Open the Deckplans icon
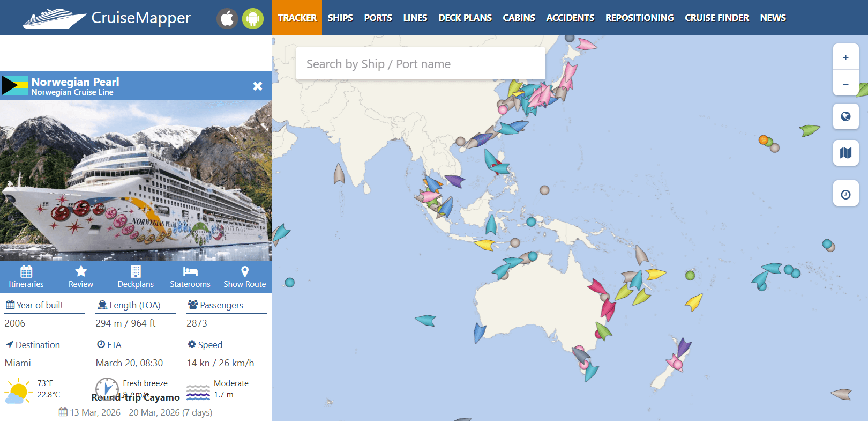Image resolution: width=868 pixels, height=421 pixels. (136, 271)
